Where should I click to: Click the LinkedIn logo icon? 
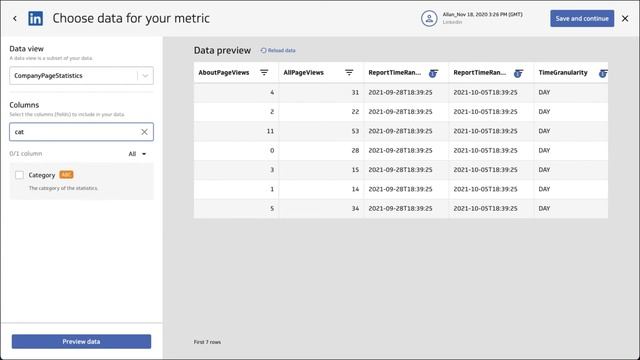tap(36, 18)
